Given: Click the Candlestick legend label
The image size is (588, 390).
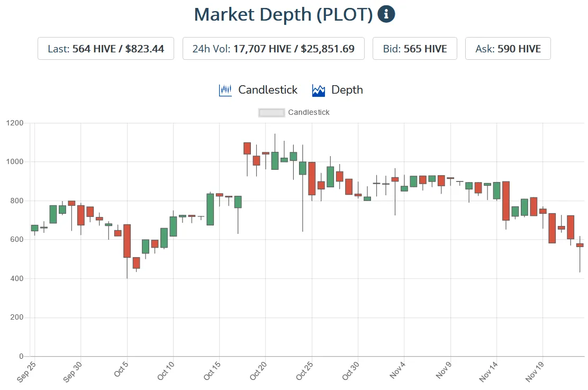Looking at the screenshot, I should [x=309, y=113].
